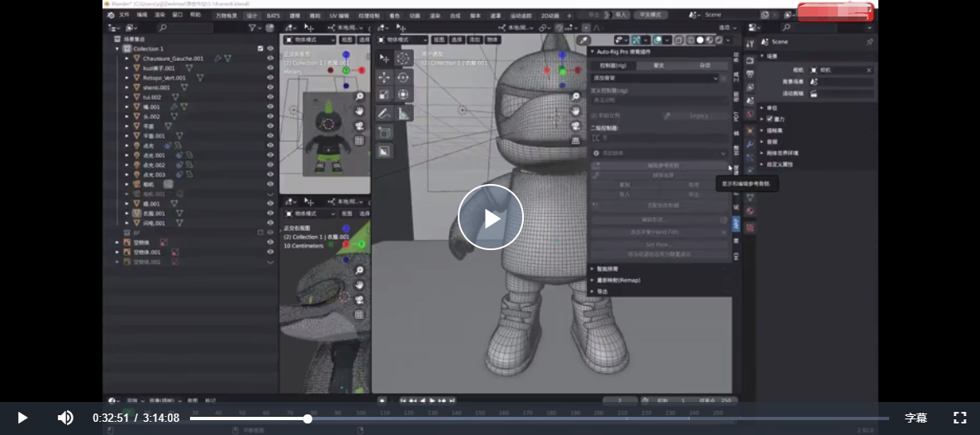
Task: Expand Chaussure_Gauche.001 in outliner
Action: (x=127, y=58)
